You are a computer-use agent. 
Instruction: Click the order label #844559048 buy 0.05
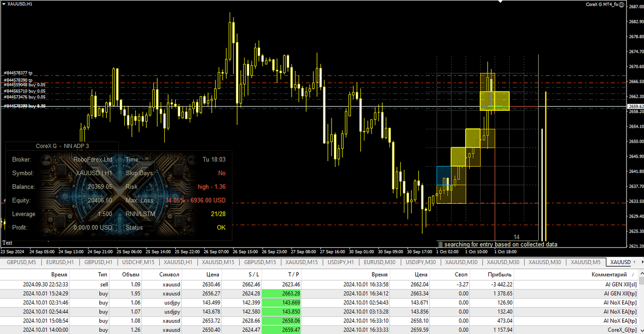tap(25, 85)
